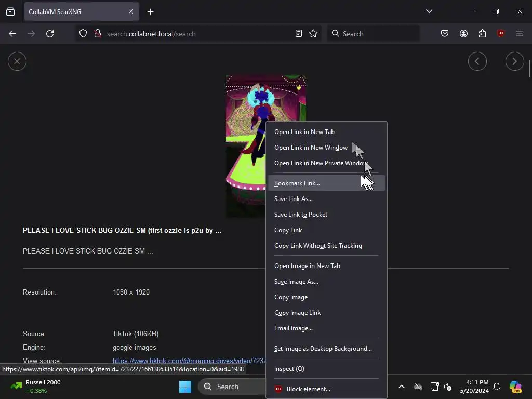Bookmark this page with star icon
Screen dimensions: 532x399
313,34
